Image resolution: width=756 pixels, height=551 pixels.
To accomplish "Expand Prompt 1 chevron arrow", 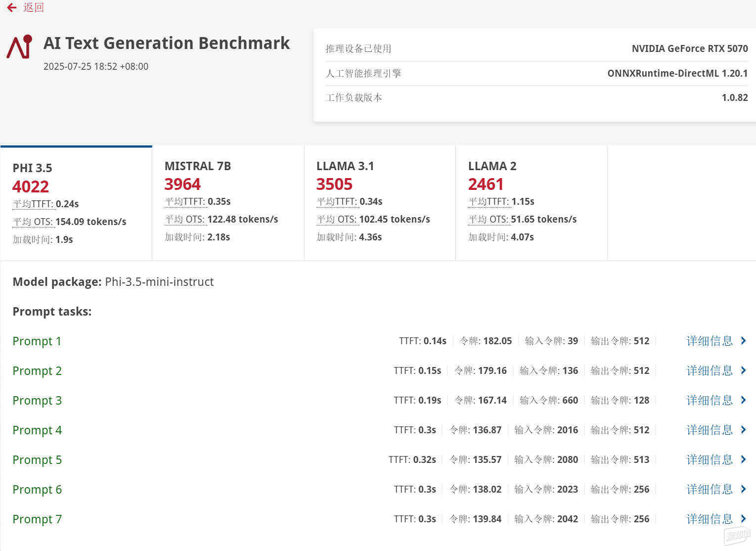I will pos(743,341).
